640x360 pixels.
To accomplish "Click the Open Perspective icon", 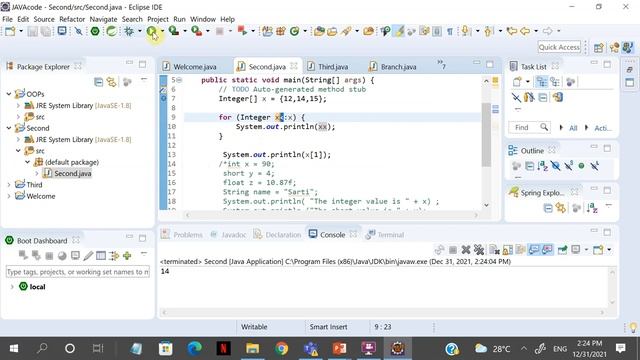I will coord(599,47).
